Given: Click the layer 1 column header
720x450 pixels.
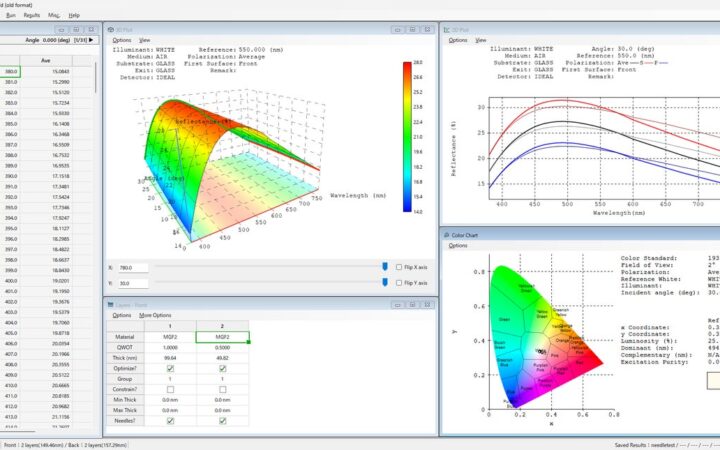Looking at the screenshot, I should 170,326.
